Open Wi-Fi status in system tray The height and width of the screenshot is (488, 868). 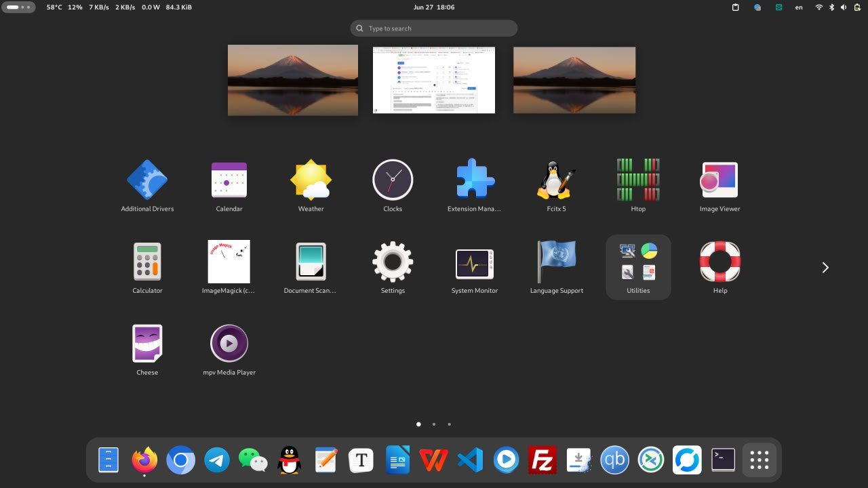pyautogui.click(x=819, y=7)
